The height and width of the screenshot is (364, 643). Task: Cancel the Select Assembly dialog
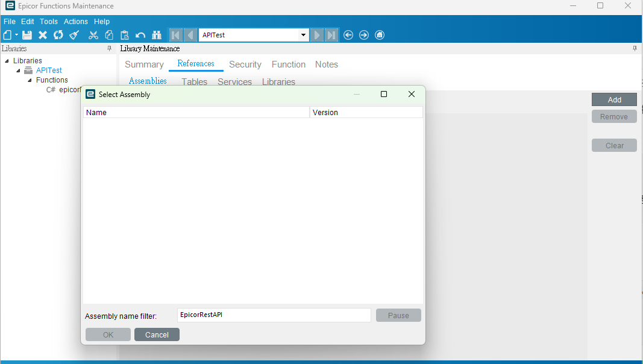[157, 334]
